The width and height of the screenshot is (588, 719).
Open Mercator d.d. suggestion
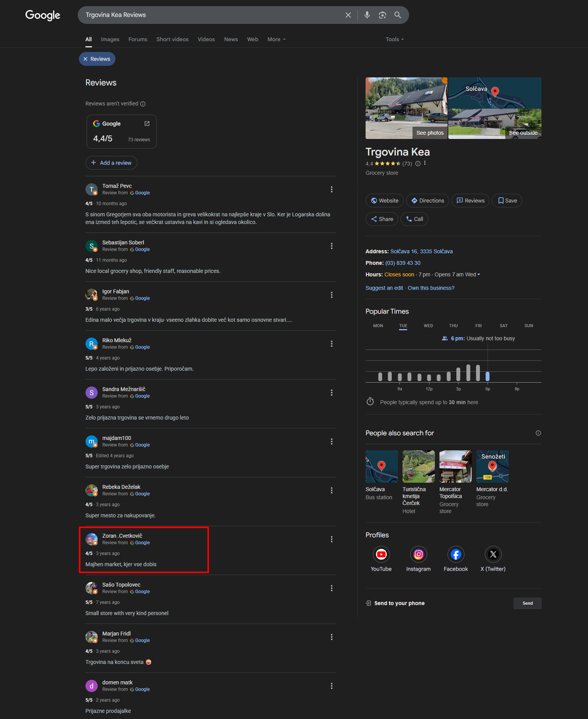click(x=493, y=478)
